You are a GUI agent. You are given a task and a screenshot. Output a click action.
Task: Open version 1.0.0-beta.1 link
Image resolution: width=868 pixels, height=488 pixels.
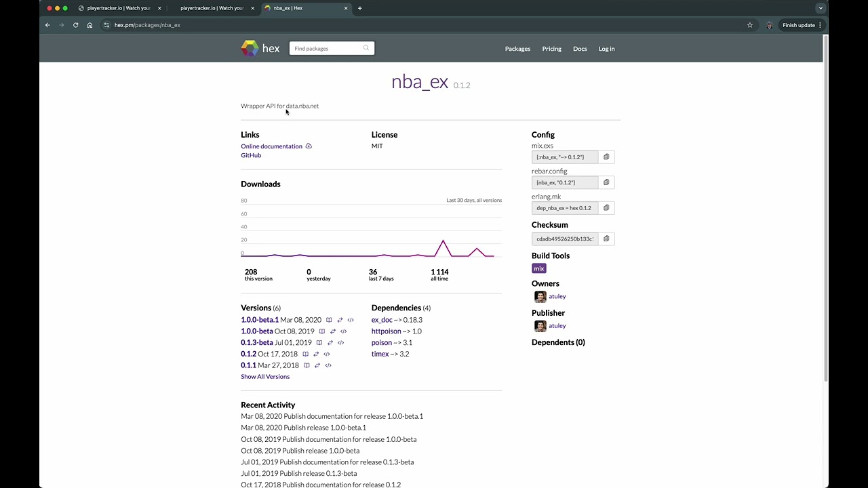(x=260, y=320)
